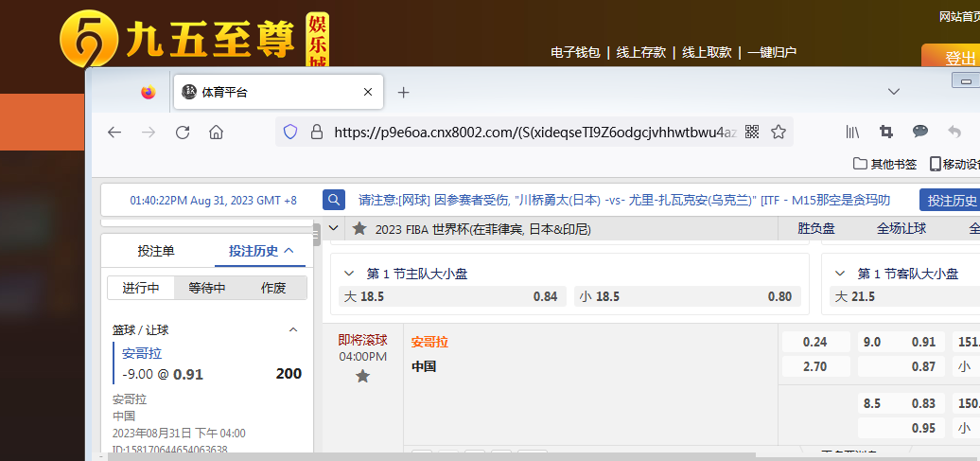This screenshot has height=461, width=980.
Task: Click the 全场让球 column header
Action: tap(901, 228)
